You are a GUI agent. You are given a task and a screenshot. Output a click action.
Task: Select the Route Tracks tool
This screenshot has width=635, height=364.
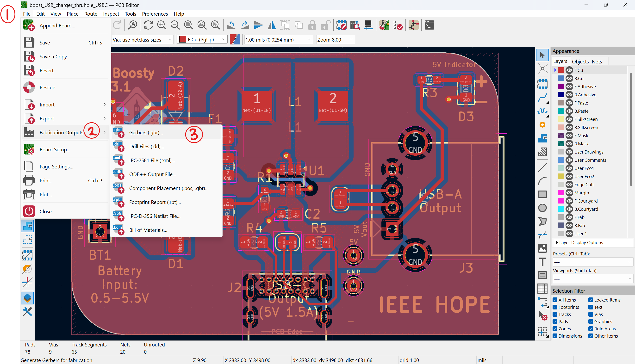pyautogui.click(x=542, y=98)
